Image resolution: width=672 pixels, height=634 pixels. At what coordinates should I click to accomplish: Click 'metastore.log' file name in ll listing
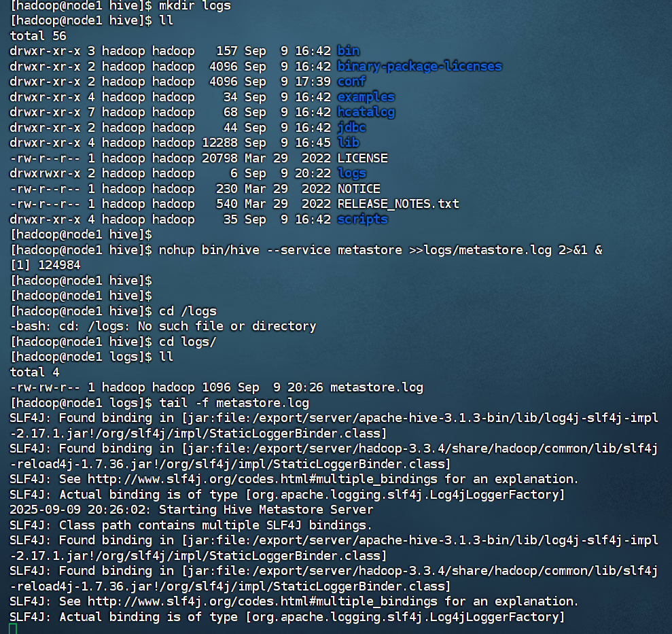pyautogui.click(x=376, y=387)
